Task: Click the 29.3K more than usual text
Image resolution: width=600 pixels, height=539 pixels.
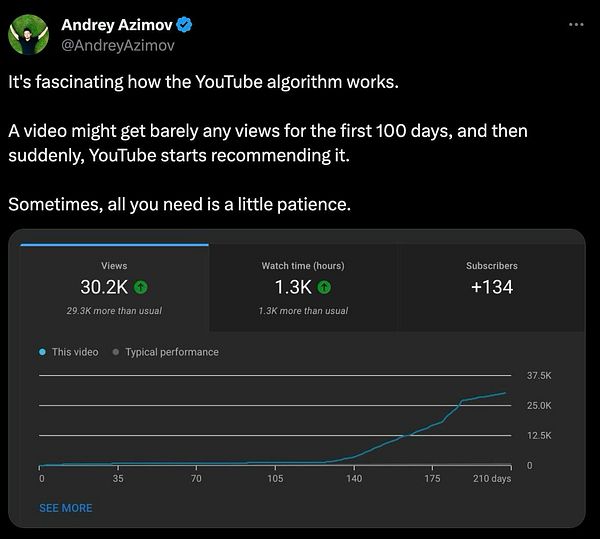Action: pos(114,311)
